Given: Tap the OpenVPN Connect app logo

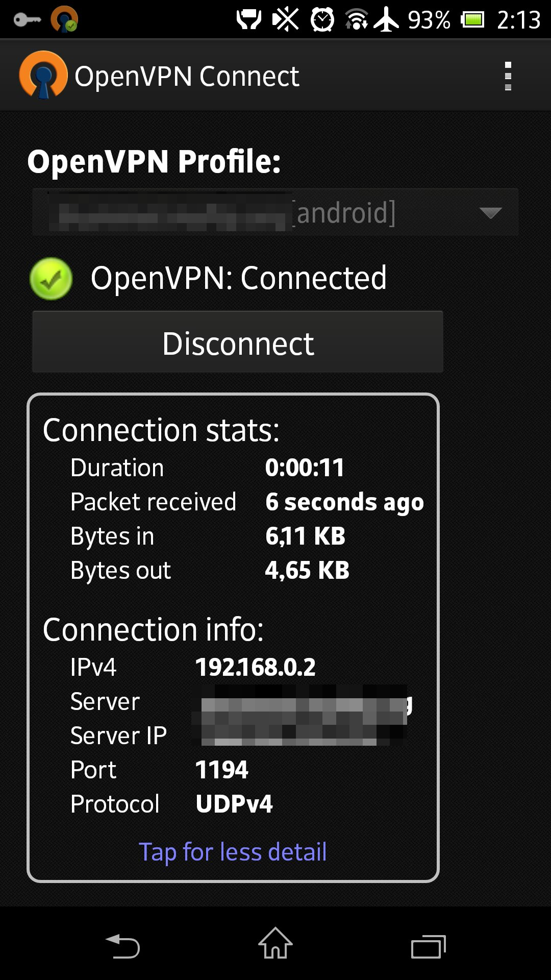Looking at the screenshot, I should tap(43, 75).
